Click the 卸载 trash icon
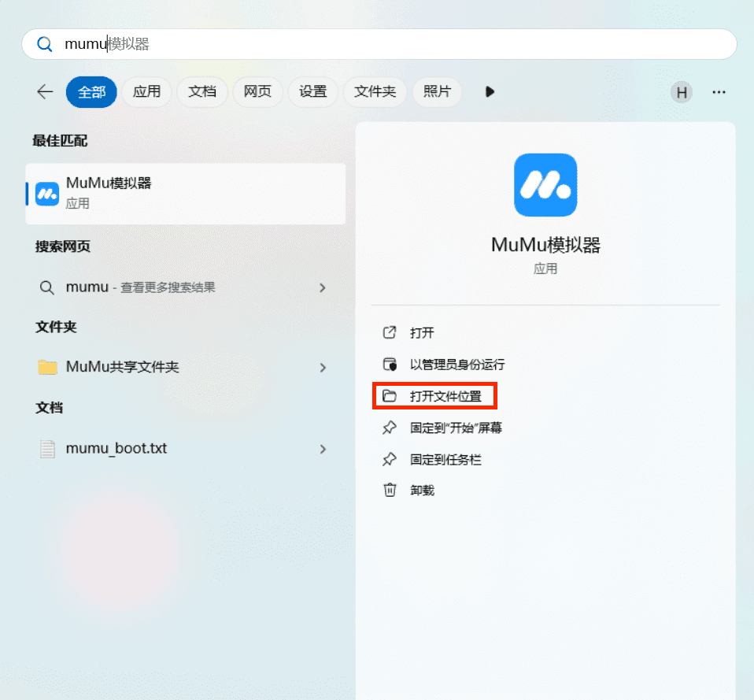754x700 pixels. coord(390,491)
